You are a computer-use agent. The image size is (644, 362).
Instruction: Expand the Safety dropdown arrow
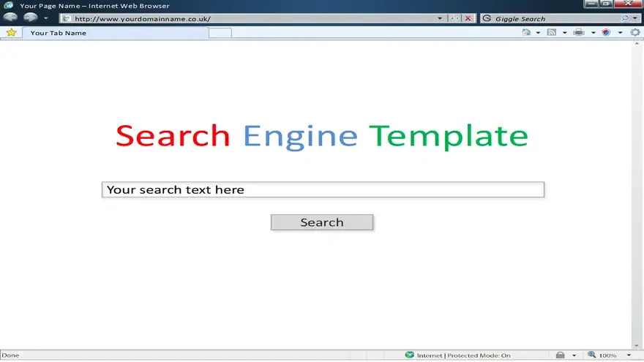tap(620, 33)
